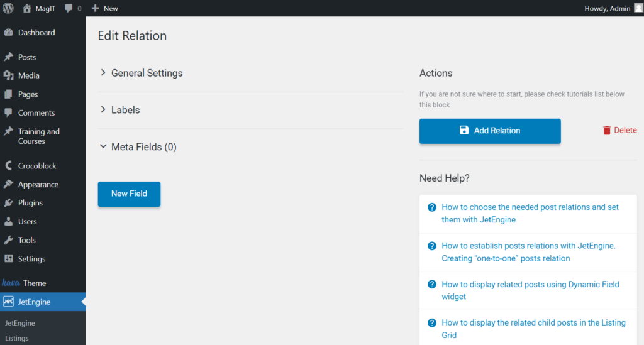
Task: Open tutorial on related child posts in Listing Grid
Action: [x=533, y=329]
